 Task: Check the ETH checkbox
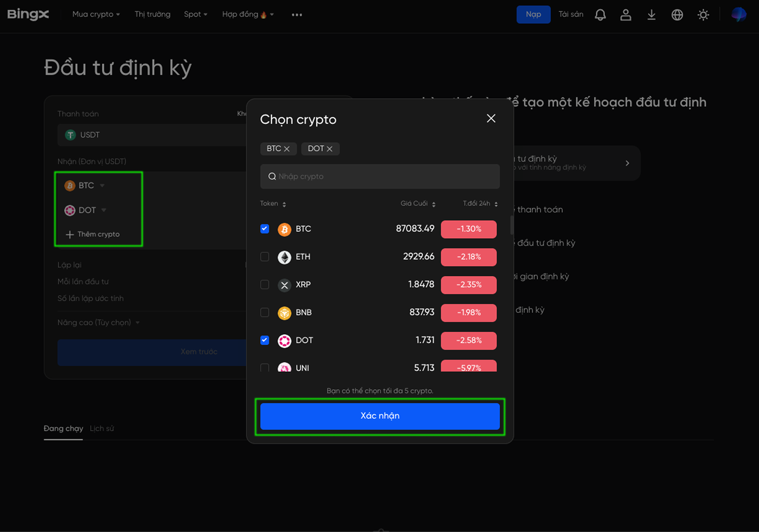[x=265, y=257]
